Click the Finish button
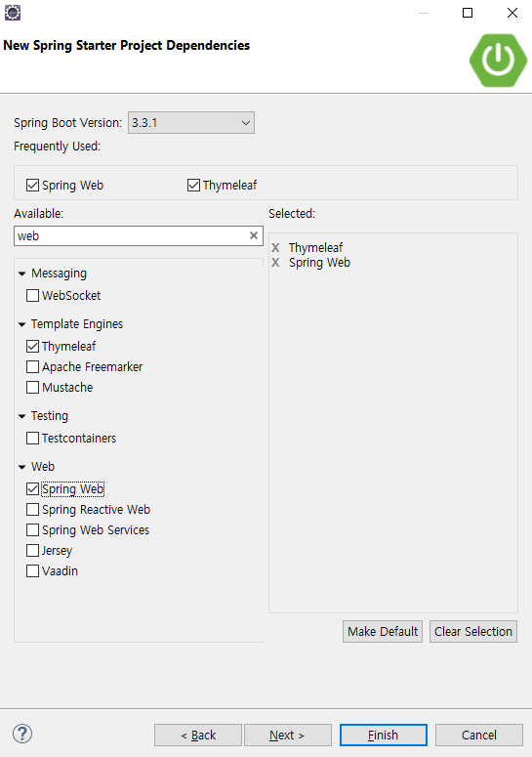This screenshot has height=757, width=532. point(383,735)
